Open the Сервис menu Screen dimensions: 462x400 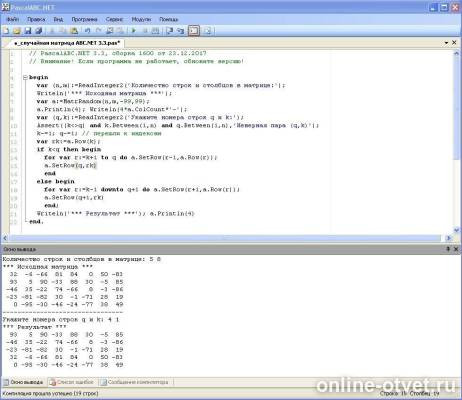click(x=114, y=19)
